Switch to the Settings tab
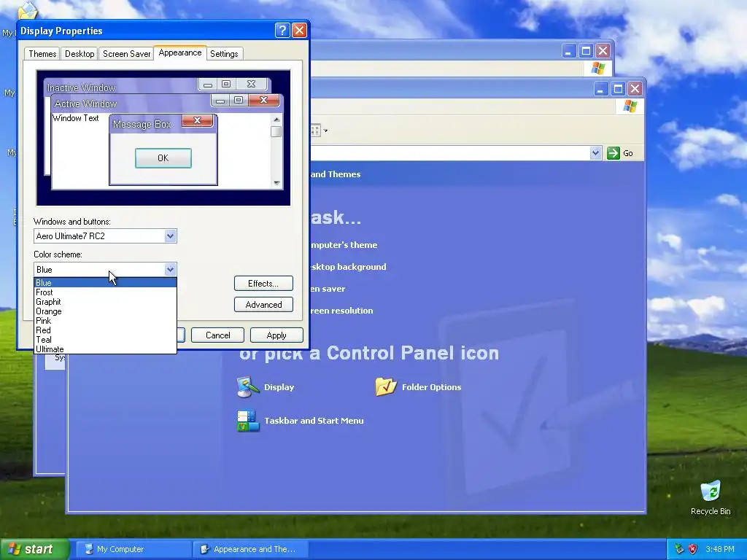This screenshot has width=747, height=560. coord(224,54)
